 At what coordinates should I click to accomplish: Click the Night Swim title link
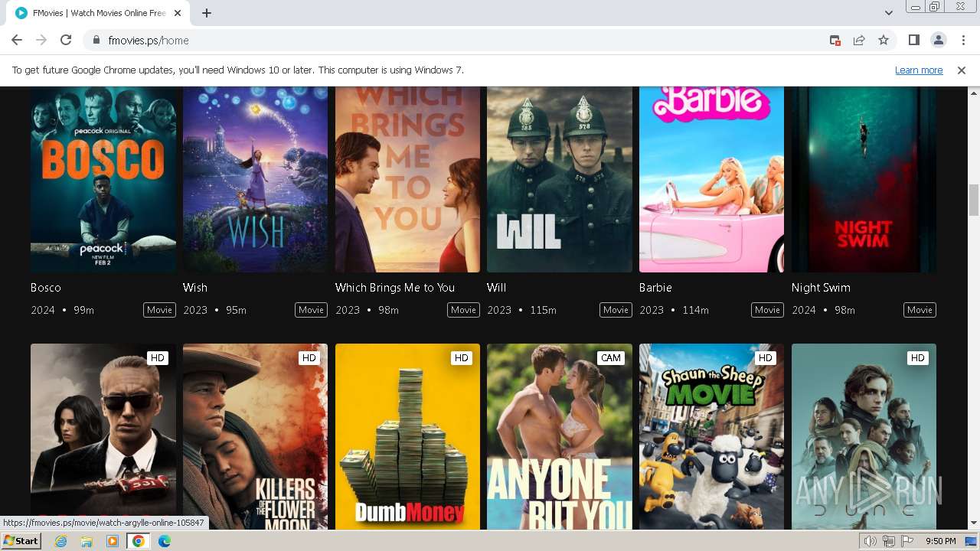pyautogui.click(x=821, y=288)
